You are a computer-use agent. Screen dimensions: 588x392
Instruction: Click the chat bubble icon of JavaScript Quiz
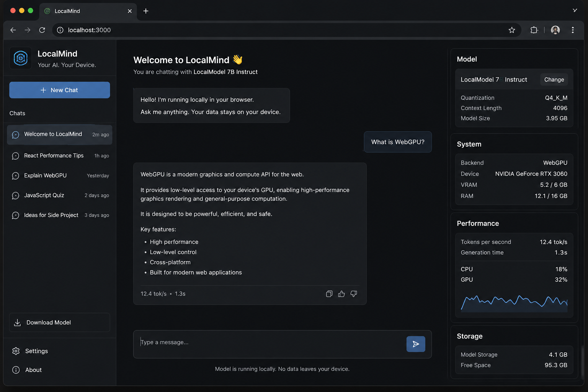click(x=15, y=196)
